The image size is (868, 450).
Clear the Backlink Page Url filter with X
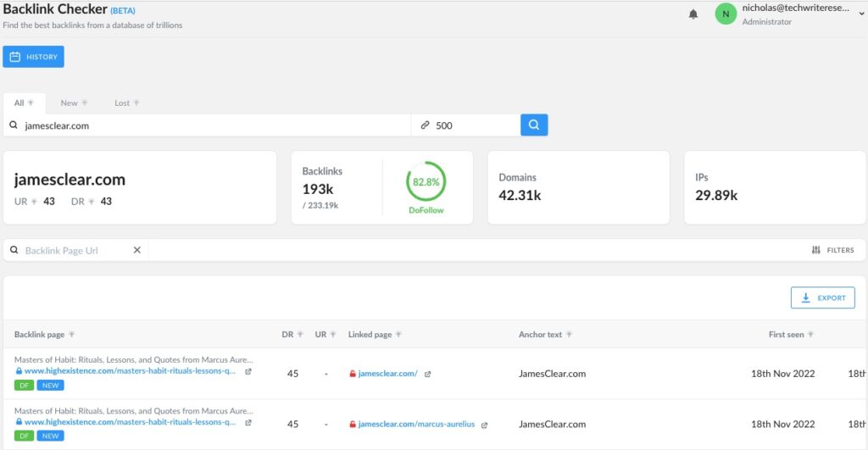tap(136, 250)
